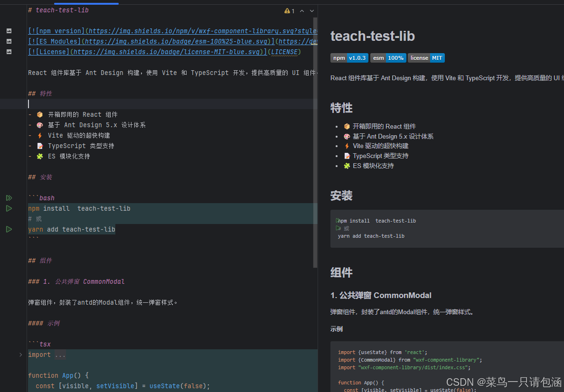Click the teach-test-lib title in preview
Viewport: 564px width, 392px height.
coord(373,36)
